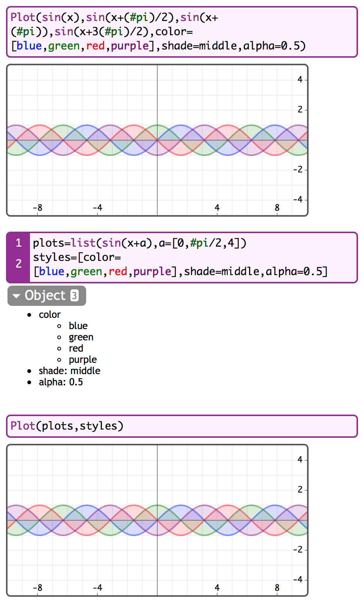The height and width of the screenshot is (605, 364).
Task: Click the 'shade: middle' property
Action: (x=69, y=371)
